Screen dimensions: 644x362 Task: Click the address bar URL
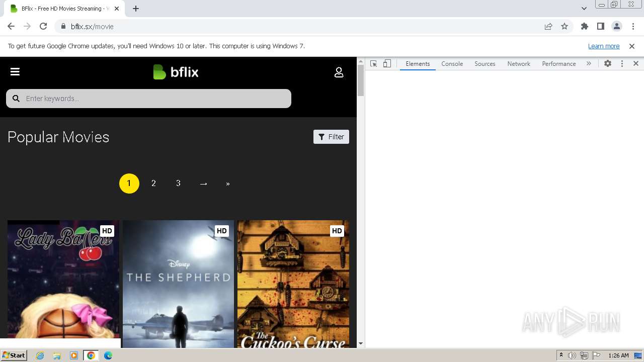(x=92, y=27)
